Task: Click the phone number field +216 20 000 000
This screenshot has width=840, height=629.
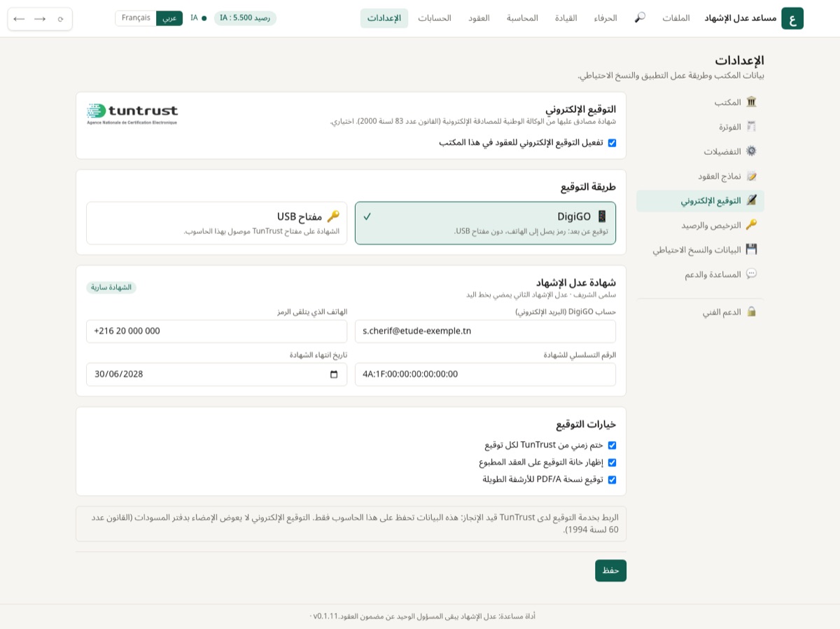Action: [x=216, y=331]
